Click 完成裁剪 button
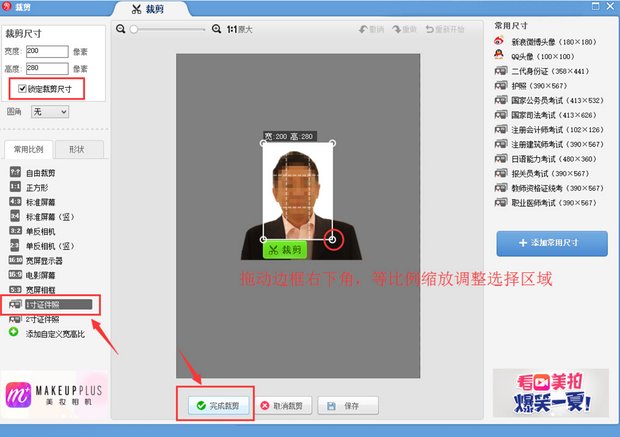This screenshot has height=437, width=620. (x=219, y=405)
